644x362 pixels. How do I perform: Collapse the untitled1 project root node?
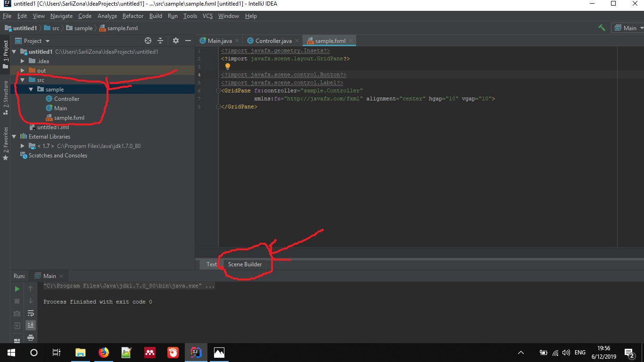tap(14, 52)
